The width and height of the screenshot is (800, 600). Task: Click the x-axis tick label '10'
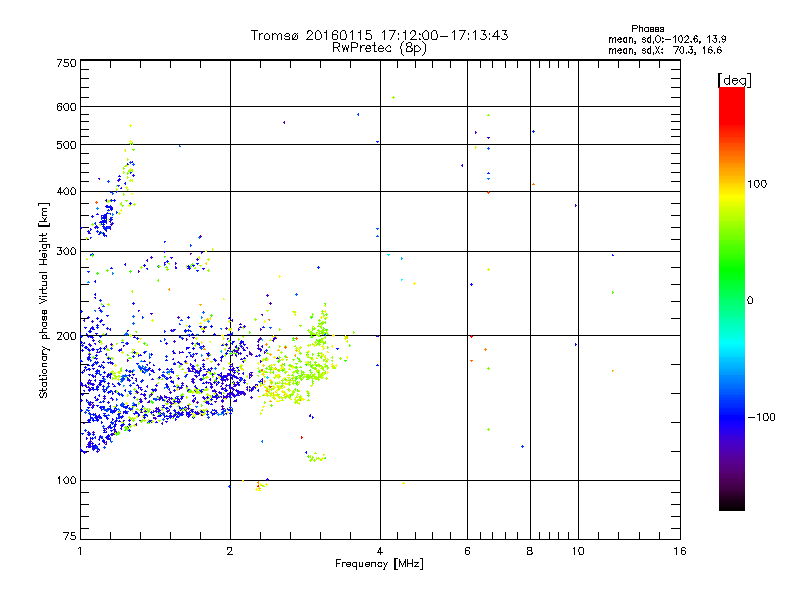578,551
